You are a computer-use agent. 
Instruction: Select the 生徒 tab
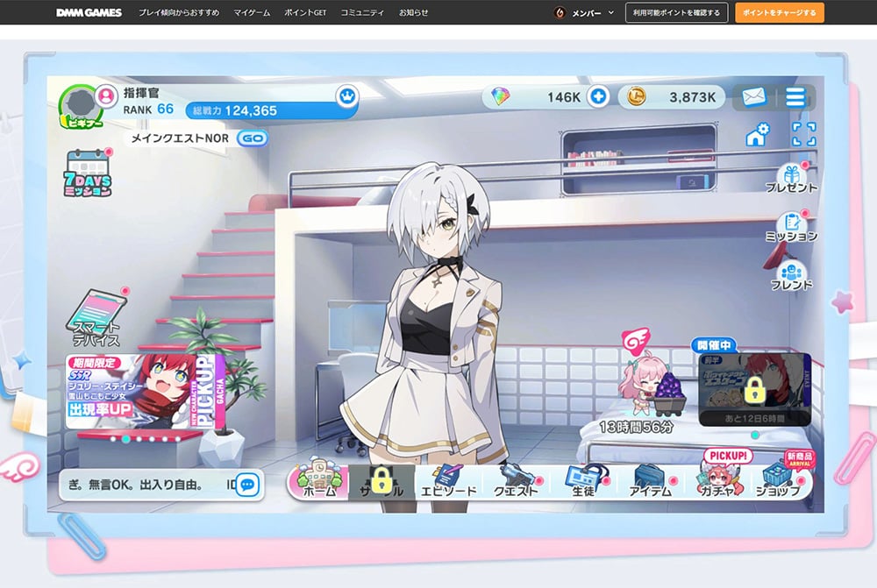click(584, 482)
